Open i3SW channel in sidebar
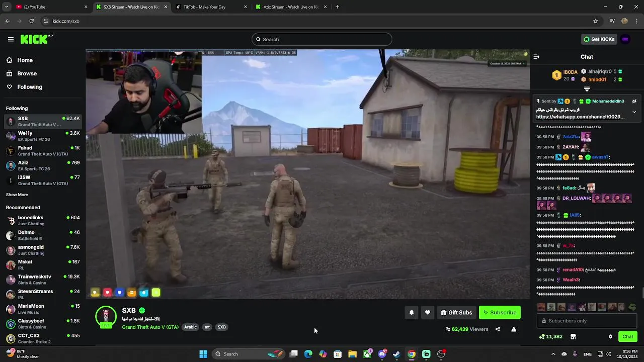Viewport: 644px width, 362px height. click(x=43, y=180)
